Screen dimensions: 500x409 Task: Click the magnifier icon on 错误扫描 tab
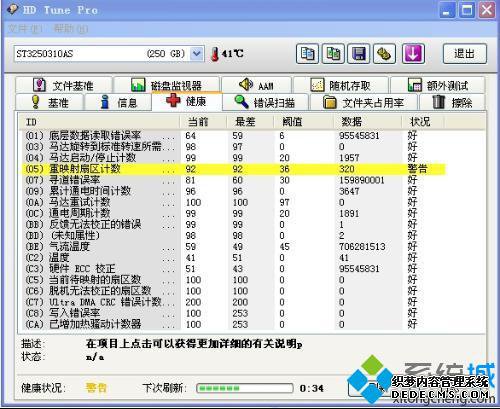[241, 102]
